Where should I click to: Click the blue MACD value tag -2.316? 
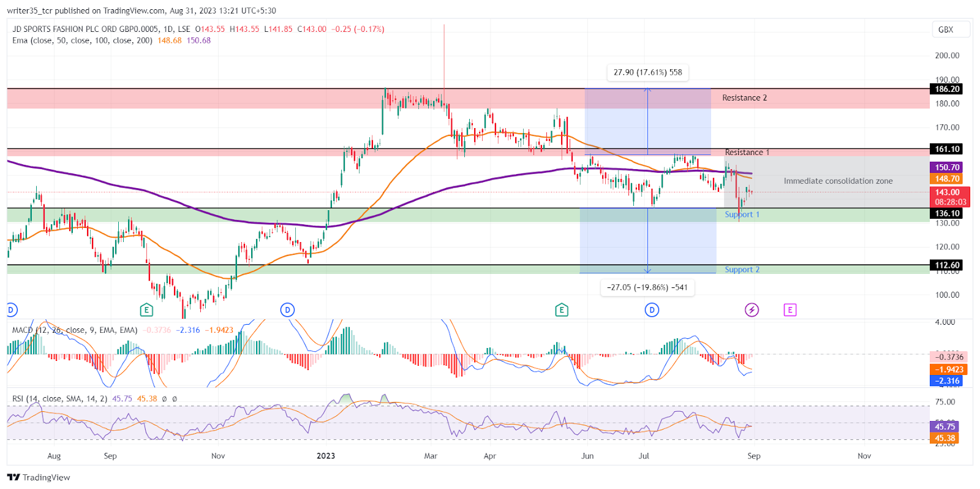point(947,381)
